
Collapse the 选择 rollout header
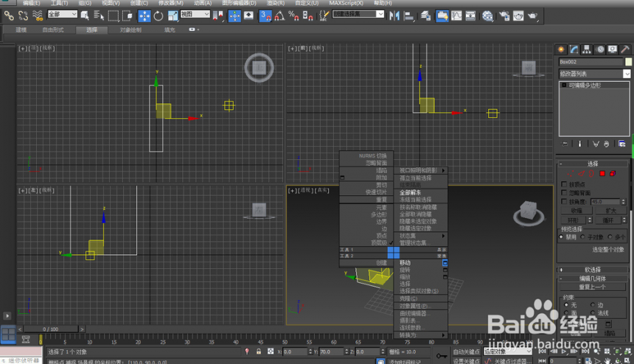[x=593, y=164]
